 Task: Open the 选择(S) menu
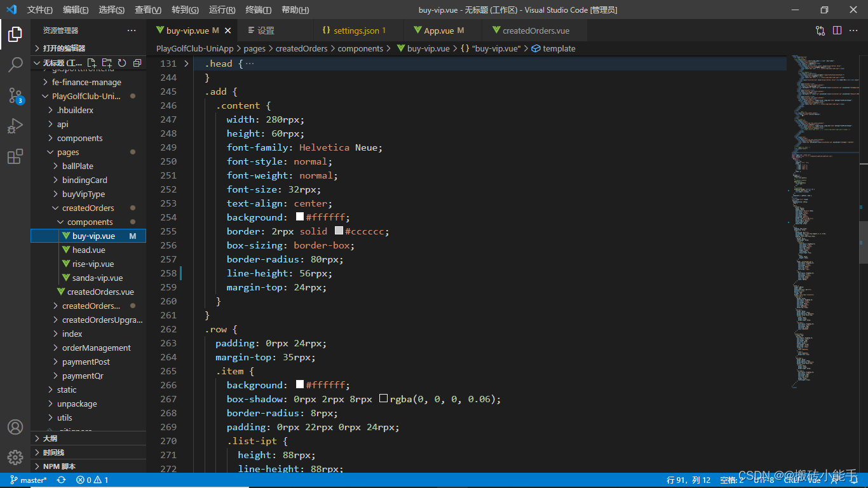[112, 10]
